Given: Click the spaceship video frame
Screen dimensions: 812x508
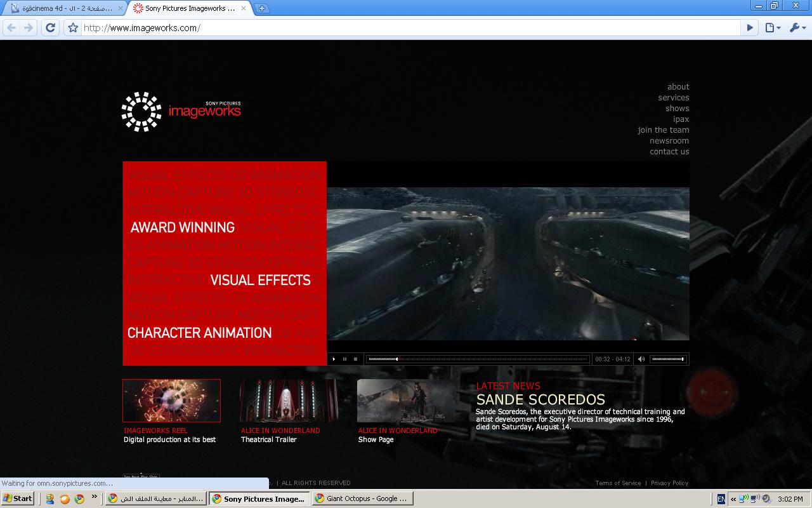Looking at the screenshot, I should (x=508, y=264).
